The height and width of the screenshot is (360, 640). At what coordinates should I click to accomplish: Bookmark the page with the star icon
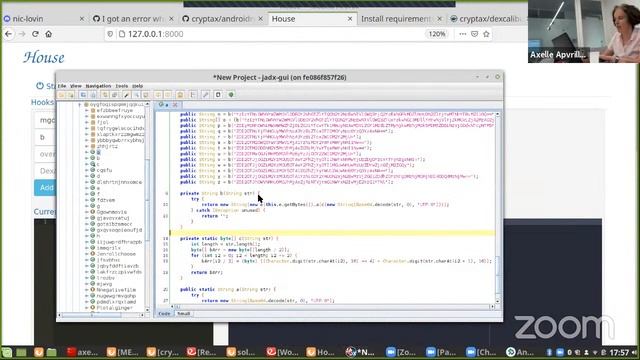pyautogui.click(x=486, y=34)
